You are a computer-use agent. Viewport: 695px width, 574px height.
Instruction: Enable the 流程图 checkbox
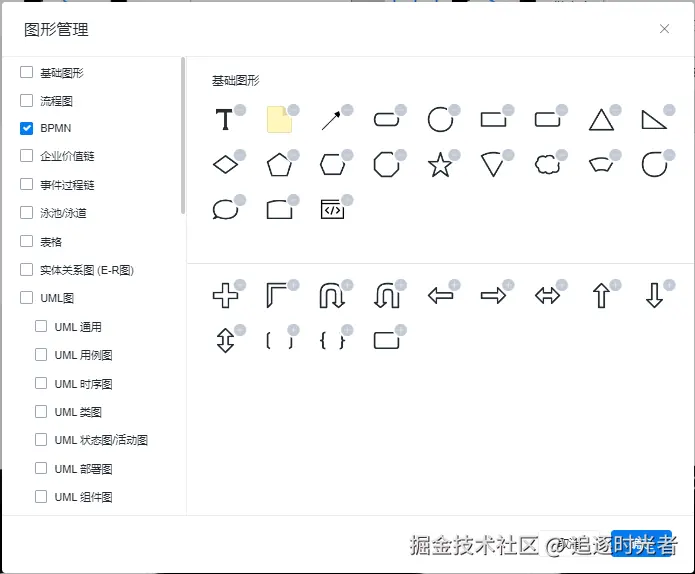pyautogui.click(x=27, y=101)
